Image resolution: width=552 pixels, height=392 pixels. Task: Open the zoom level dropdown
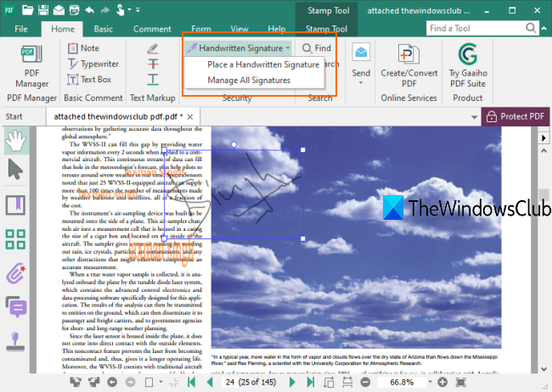(x=430, y=382)
